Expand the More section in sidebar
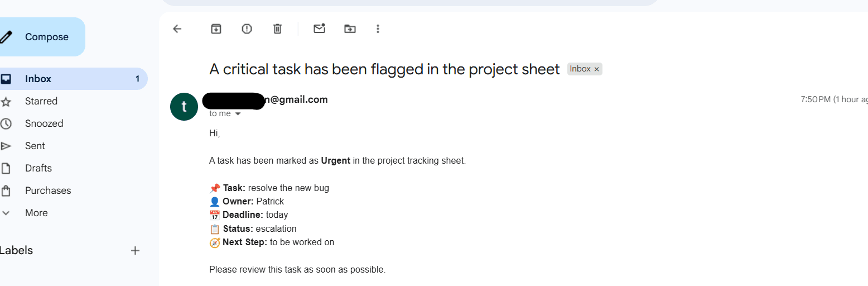 (x=36, y=213)
